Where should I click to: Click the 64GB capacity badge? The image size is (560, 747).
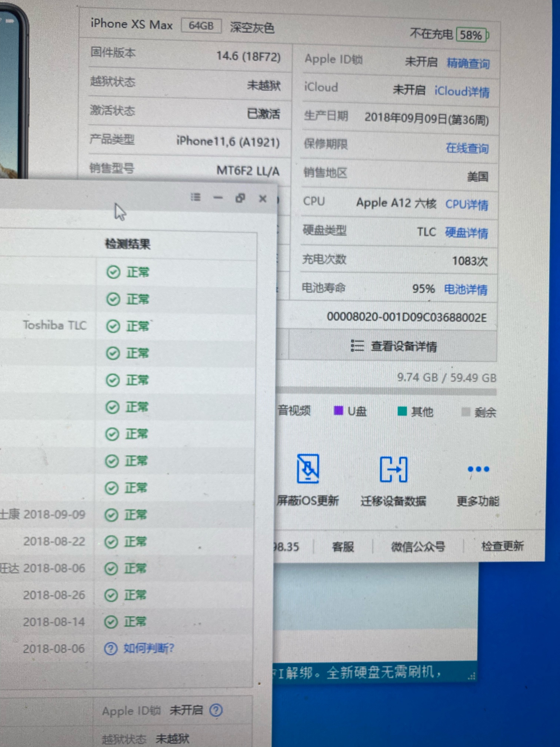(x=201, y=26)
